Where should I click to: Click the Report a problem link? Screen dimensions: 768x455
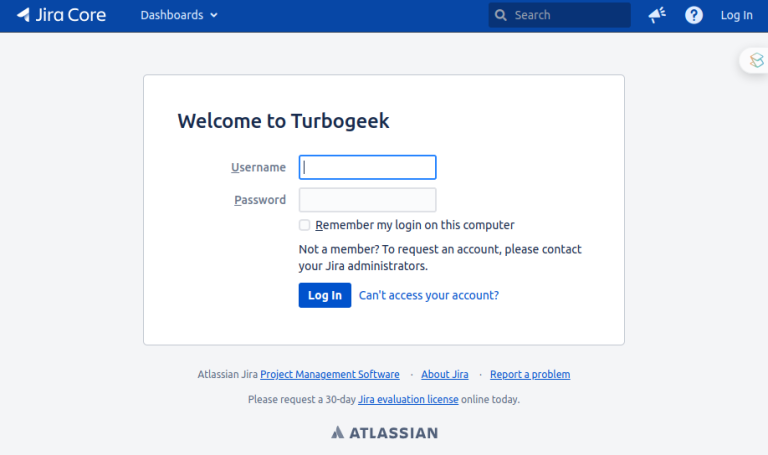click(x=530, y=374)
